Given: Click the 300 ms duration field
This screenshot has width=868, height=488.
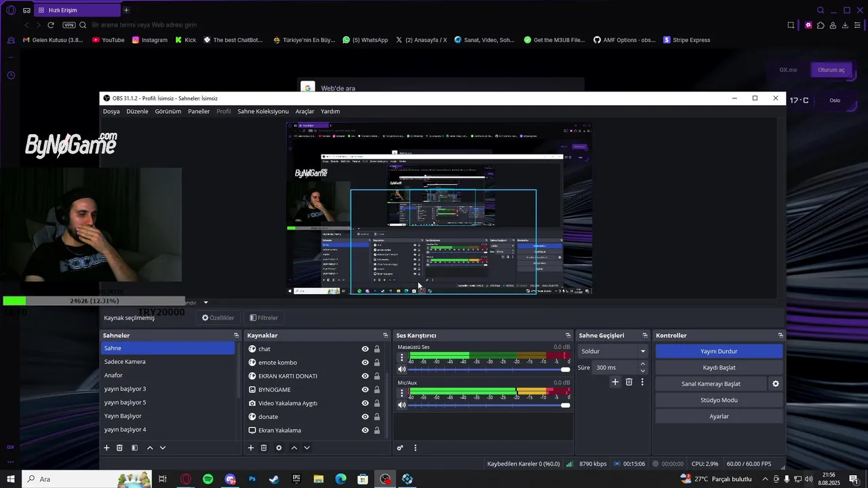Looking at the screenshot, I should (616, 367).
